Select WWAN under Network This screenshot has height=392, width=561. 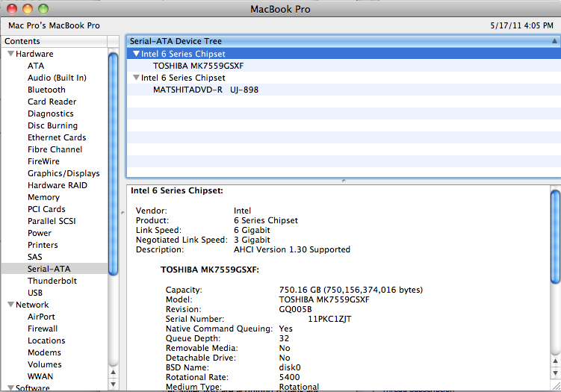tap(40, 376)
